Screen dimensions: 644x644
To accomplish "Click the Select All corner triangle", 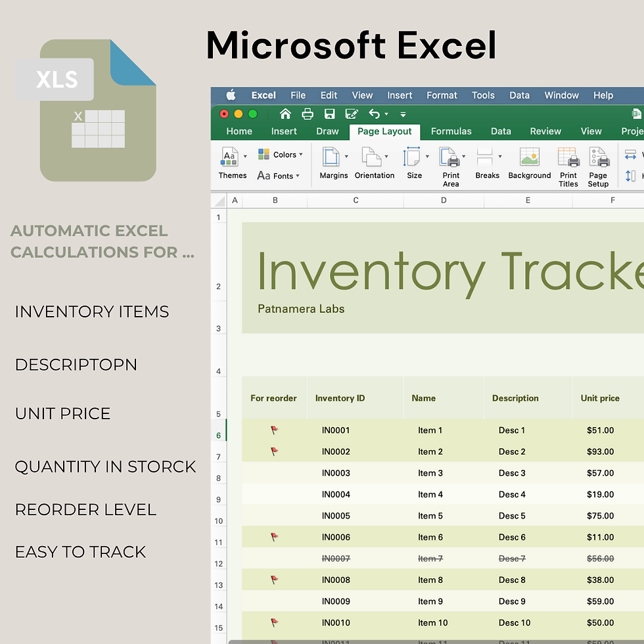I will (x=219, y=201).
